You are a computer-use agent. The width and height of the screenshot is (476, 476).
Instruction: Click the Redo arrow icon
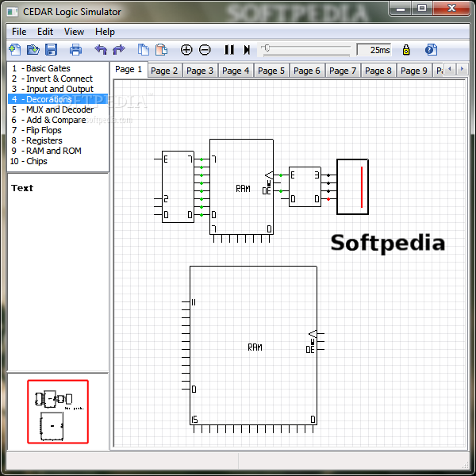(119, 49)
